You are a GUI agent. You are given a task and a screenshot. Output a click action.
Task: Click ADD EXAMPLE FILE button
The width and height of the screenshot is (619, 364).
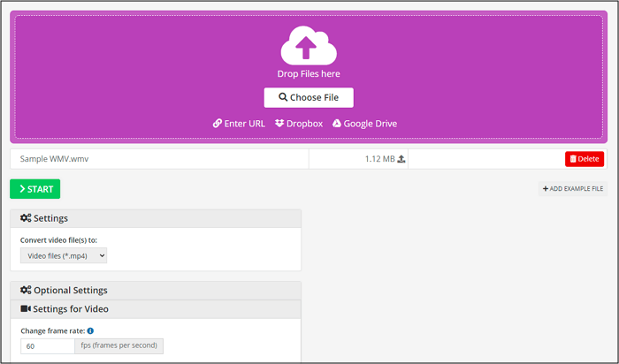(x=573, y=189)
